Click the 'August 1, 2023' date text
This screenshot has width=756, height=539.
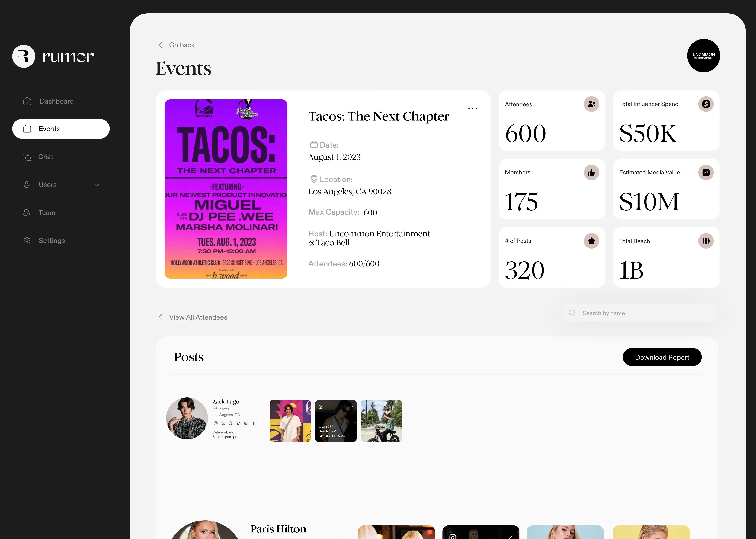tap(334, 157)
